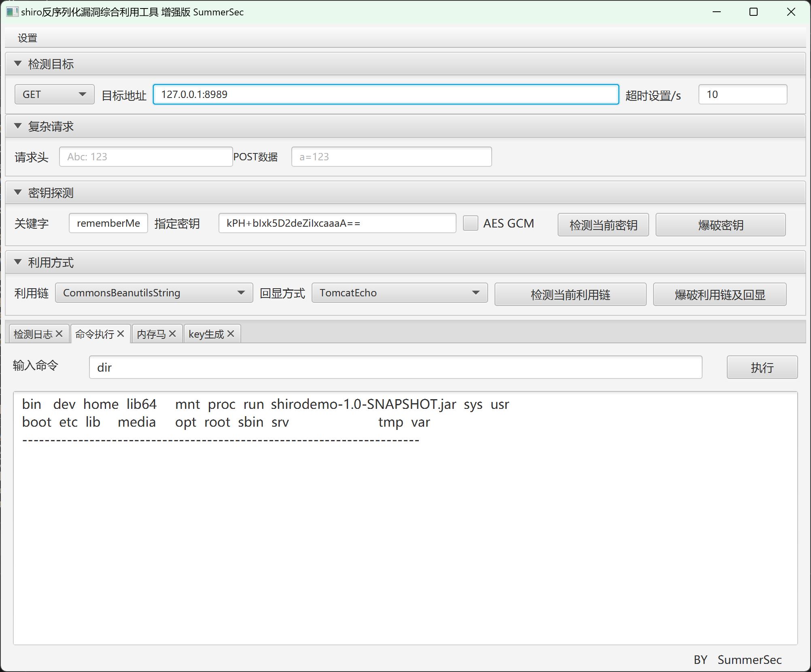
Task: Click the 目标地址 input field
Action: point(386,94)
